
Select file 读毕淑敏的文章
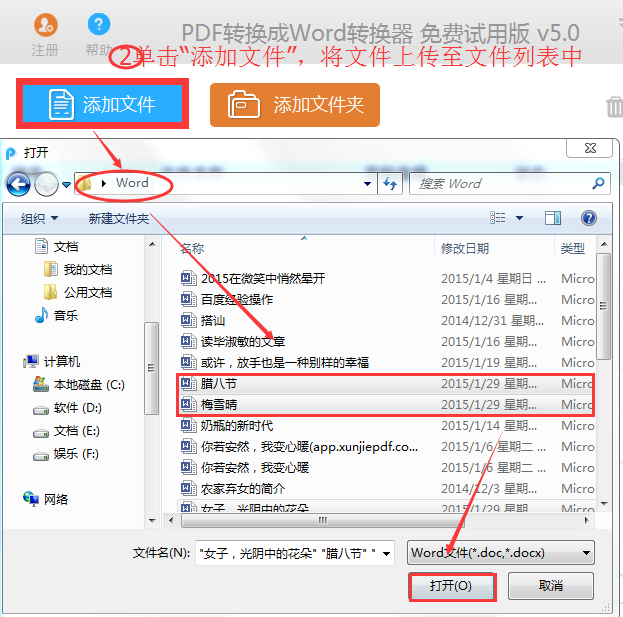tap(243, 342)
